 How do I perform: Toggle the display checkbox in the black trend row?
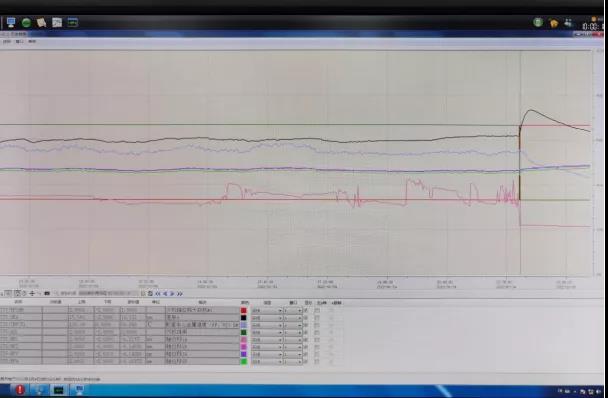point(306,318)
